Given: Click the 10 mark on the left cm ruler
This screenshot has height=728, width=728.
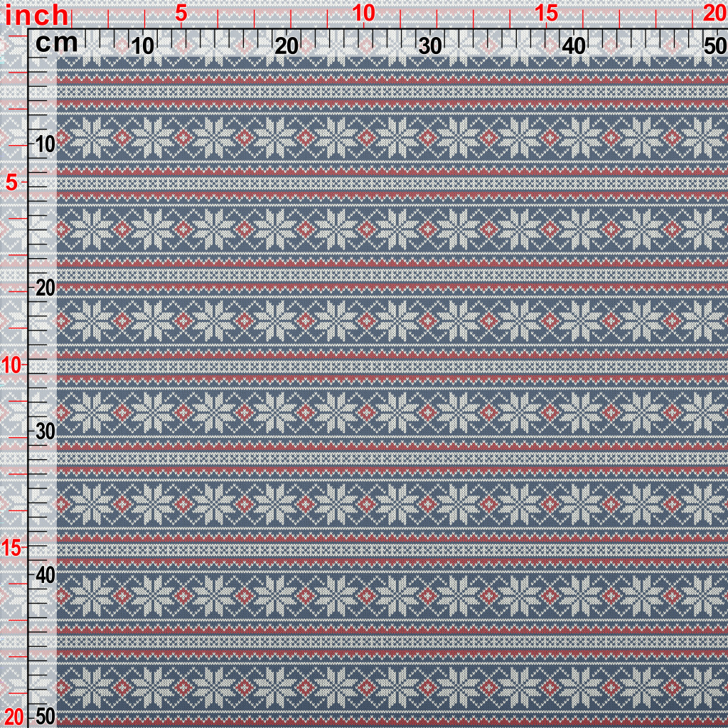Looking at the screenshot, I should click(45, 145).
